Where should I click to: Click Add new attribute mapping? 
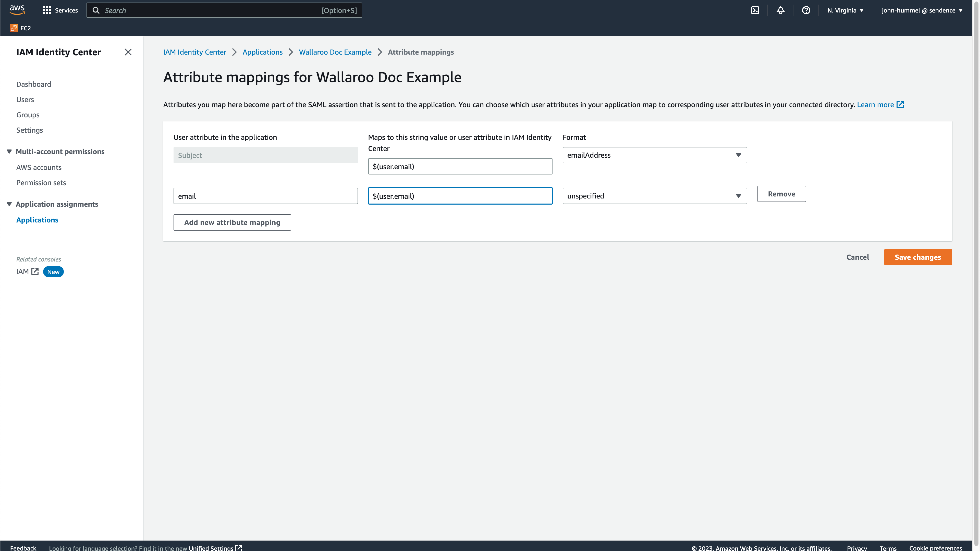click(232, 222)
